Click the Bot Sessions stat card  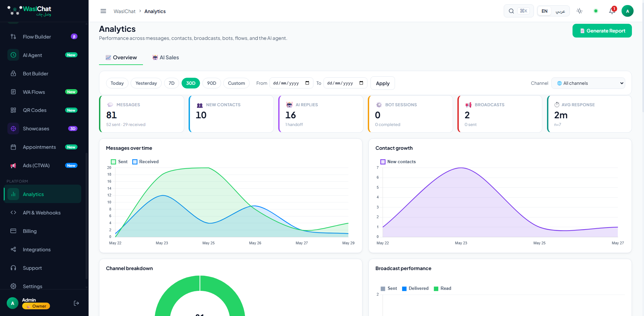[410, 114]
